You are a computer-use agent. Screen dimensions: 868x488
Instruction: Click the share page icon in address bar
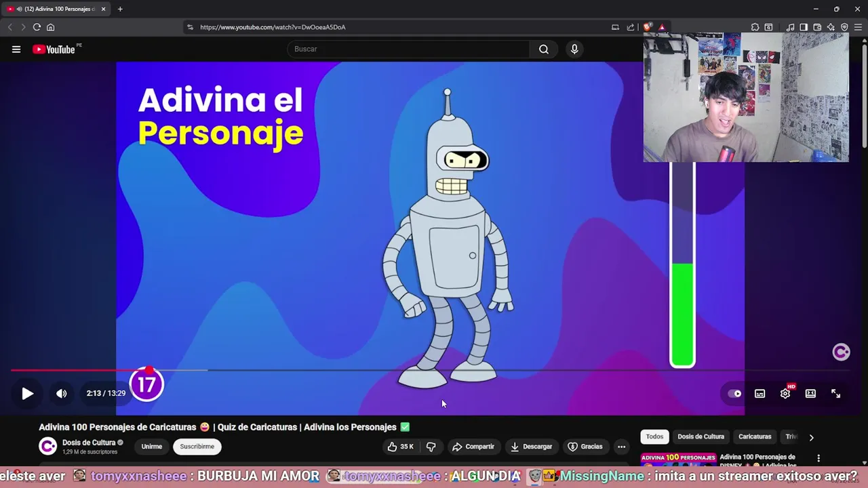pos(631,27)
